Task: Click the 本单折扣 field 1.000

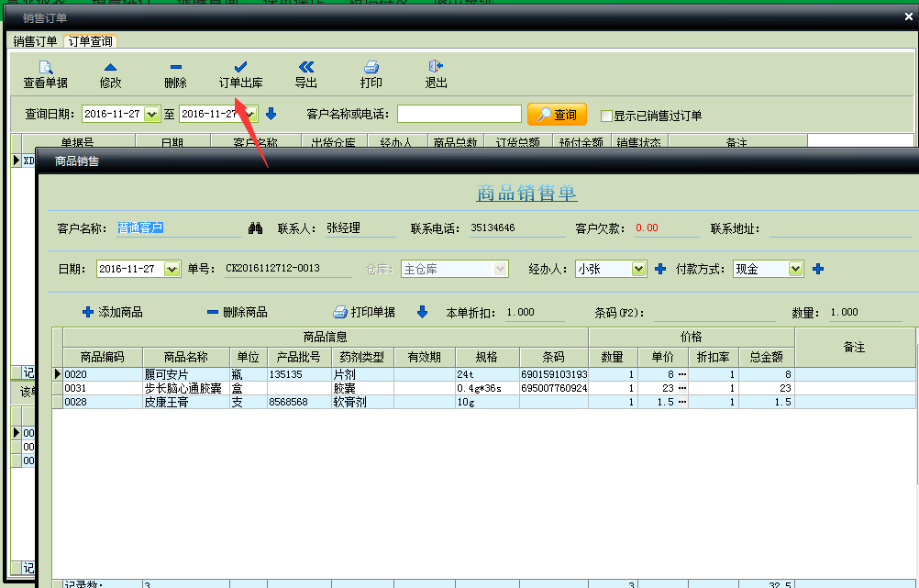Action: click(x=535, y=313)
